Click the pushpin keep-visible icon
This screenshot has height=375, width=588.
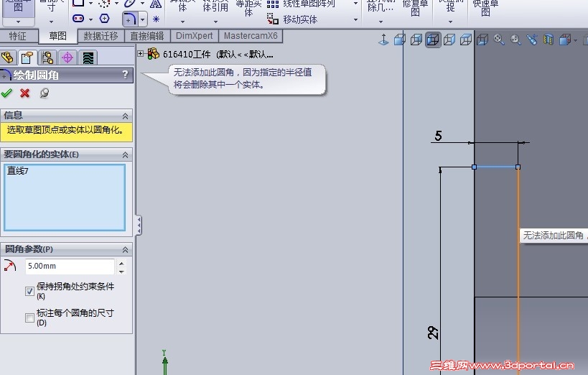click(44, 93)
